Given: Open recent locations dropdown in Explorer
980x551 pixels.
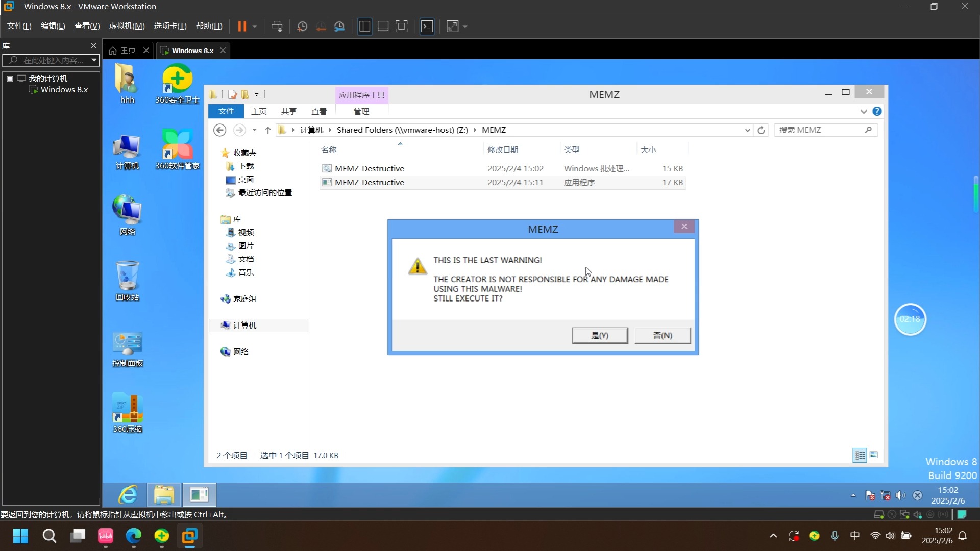Looking at the screenshot, I should coord(254,130).
